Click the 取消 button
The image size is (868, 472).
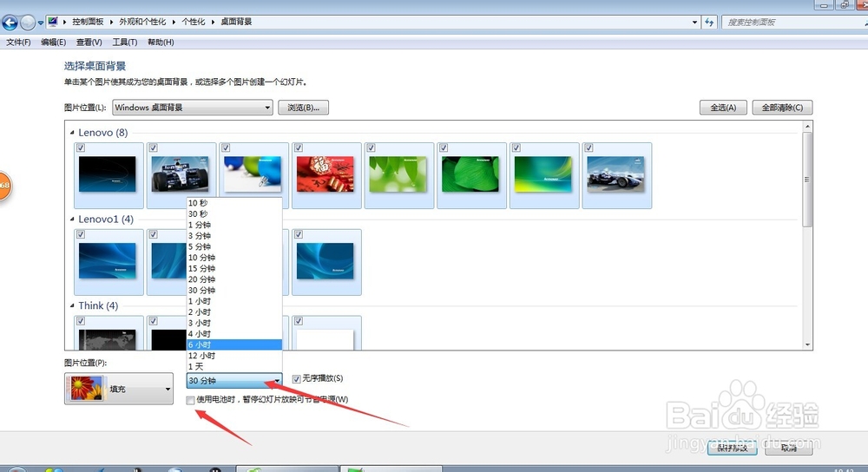(x=788, y=449)
